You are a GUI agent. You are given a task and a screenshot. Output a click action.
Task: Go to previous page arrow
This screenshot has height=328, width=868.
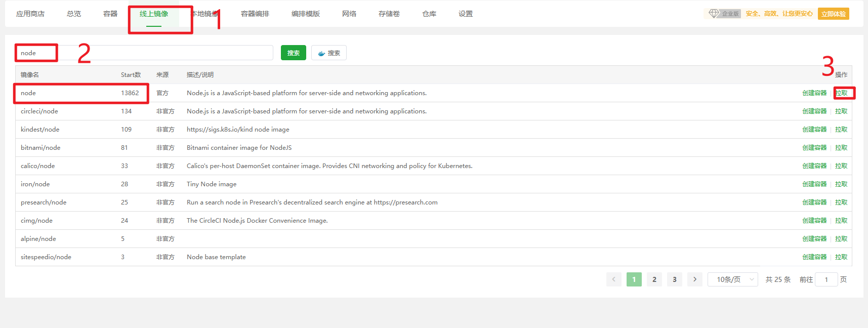(x=613, y=279)
